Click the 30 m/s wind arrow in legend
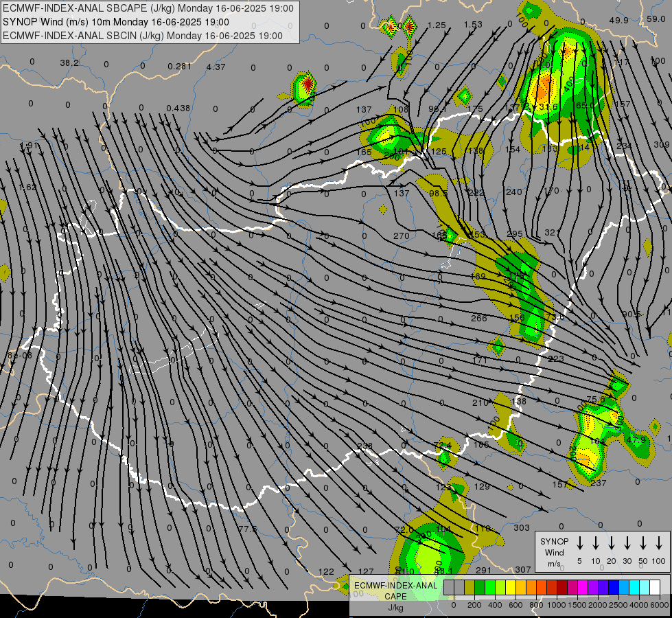 click(627, 543)
